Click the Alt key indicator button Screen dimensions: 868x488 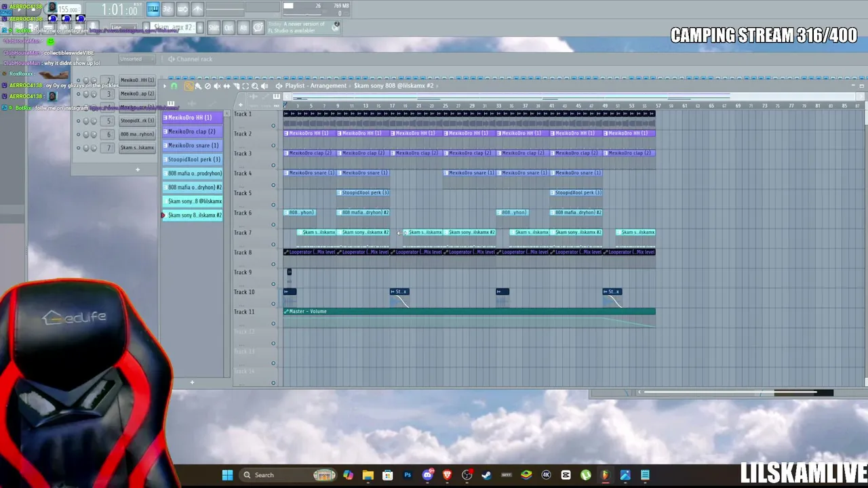[243, 28]
